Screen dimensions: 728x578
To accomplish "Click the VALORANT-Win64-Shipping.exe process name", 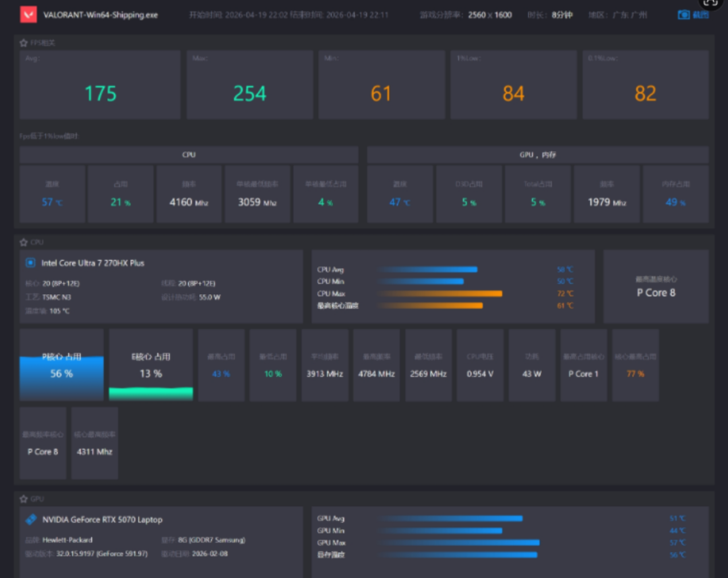I will click(x=100, y=15).
